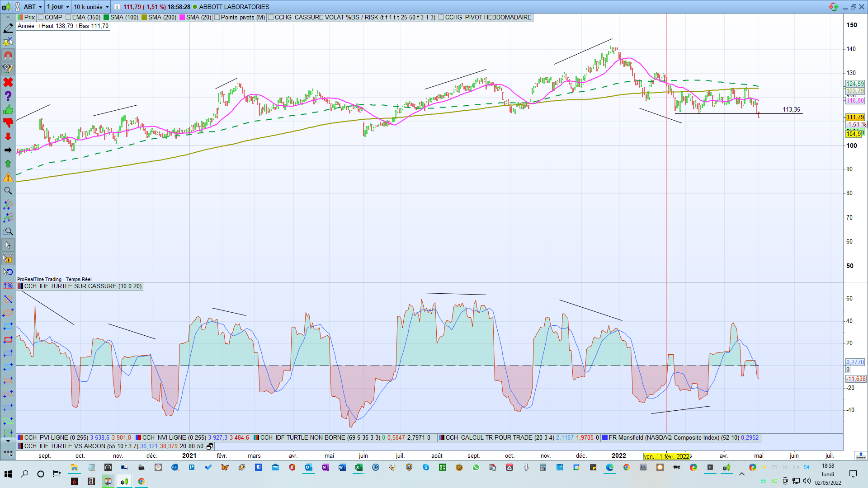868x488 pixels.
Task: Open the '1 jour' timeframe dropdown
Action: pos(58,7)
